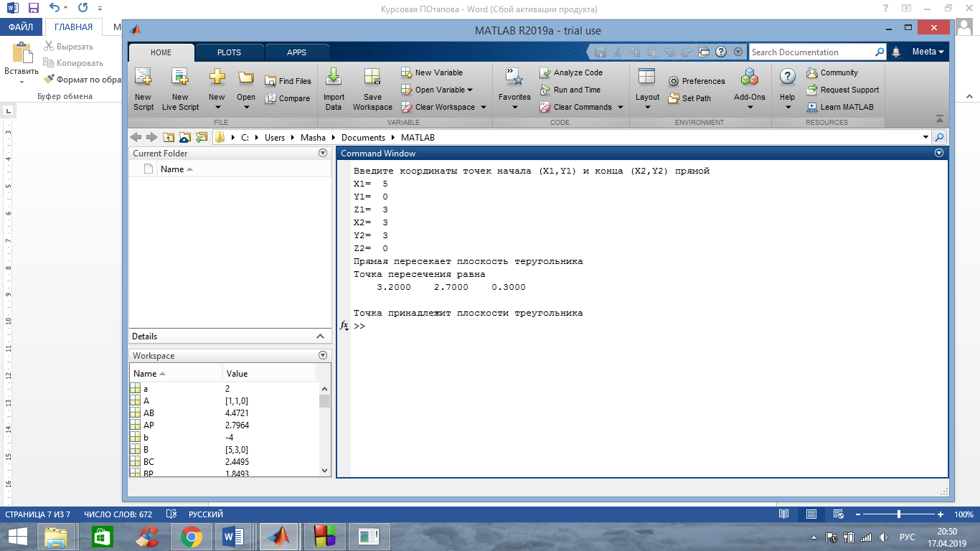This screenshot has height=551, width=980.
Task: Open the Workspace panel actions menu
Action: click(x=323, y=355)
